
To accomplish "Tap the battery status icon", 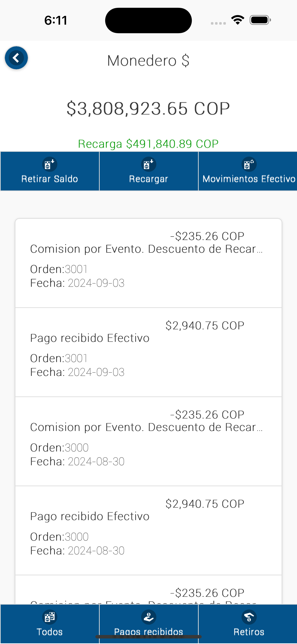I will [260, 20].
